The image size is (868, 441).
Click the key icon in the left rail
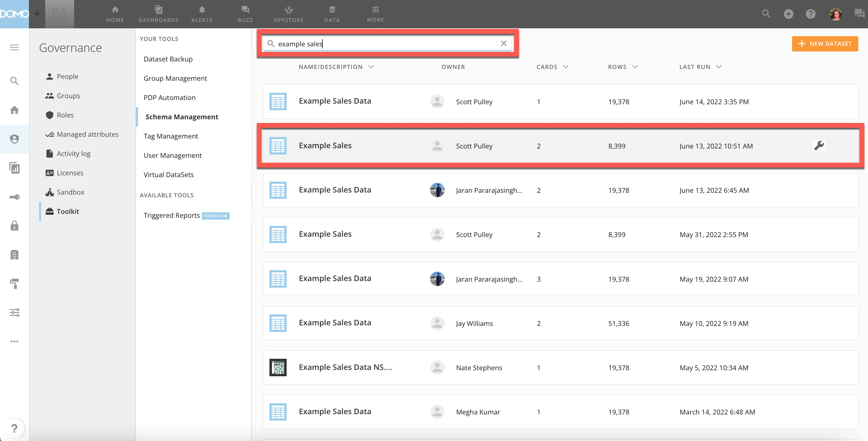(x=14, y=197)
